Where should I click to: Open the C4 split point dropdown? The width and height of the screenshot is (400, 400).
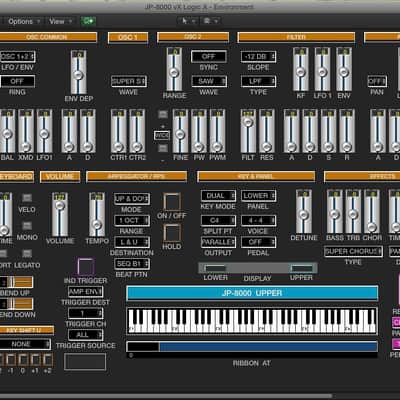tap(218, 220)
